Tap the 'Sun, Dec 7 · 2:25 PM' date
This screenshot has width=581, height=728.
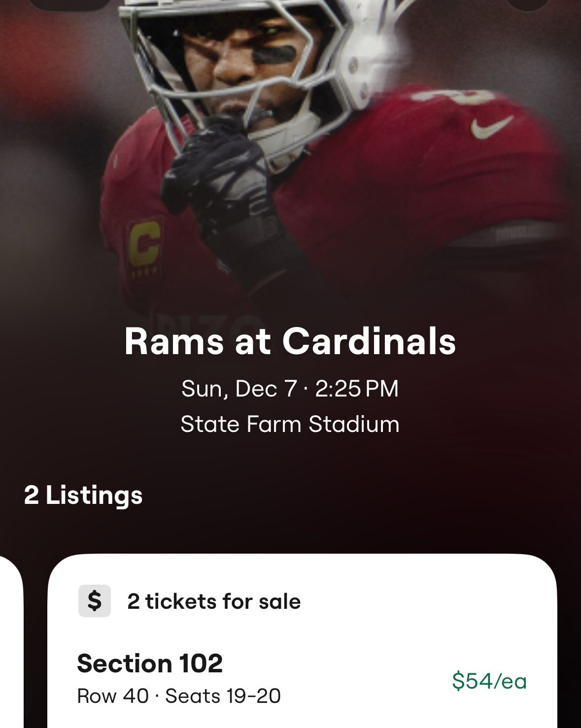[291, 389]
